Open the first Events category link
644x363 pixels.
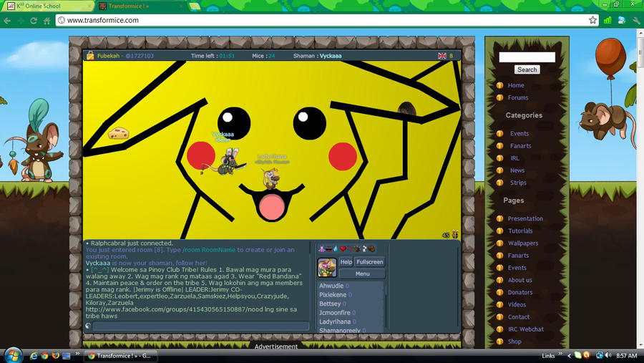(519, 134)
